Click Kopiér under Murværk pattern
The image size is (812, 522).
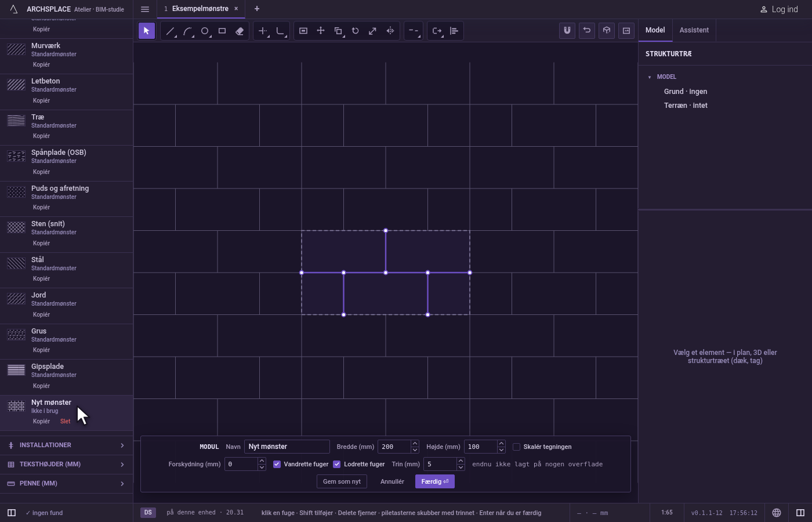tap(41, 65)
